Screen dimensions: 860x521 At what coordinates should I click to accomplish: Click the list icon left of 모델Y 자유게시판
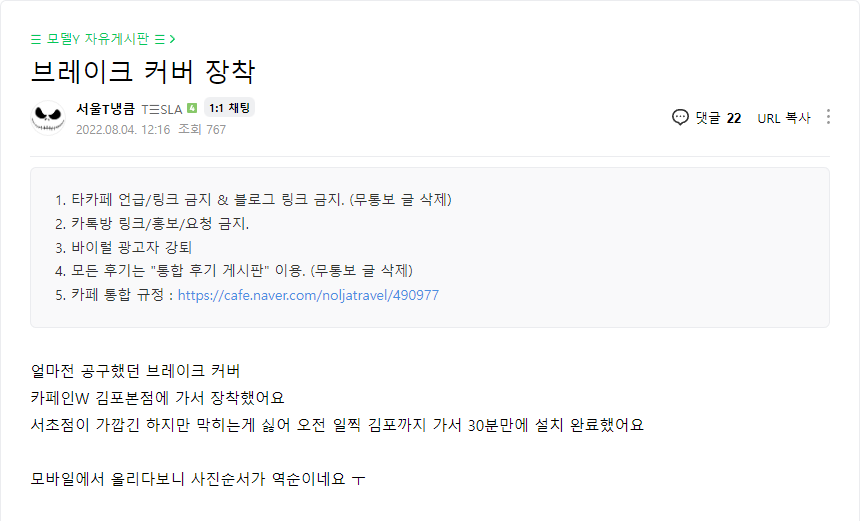[x=37, y=39]
